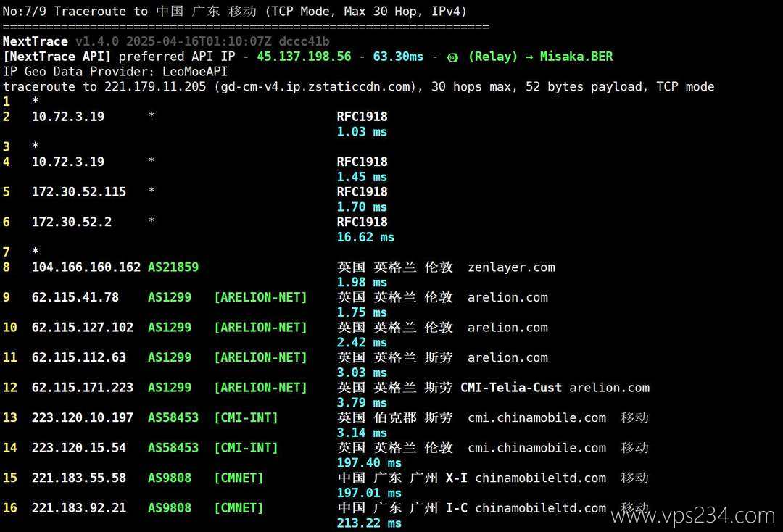Click the 63.30ms API latency value
The image size is (783, 532).
point(398,57)
